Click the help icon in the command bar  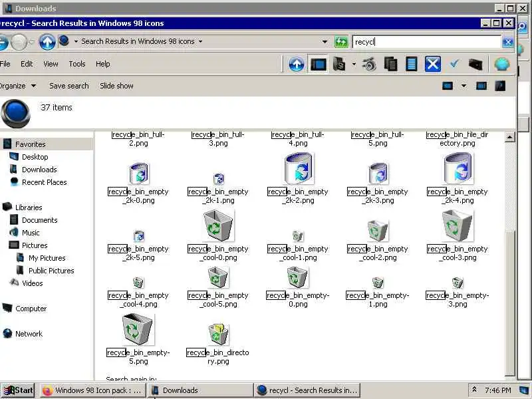click(501, 86)
